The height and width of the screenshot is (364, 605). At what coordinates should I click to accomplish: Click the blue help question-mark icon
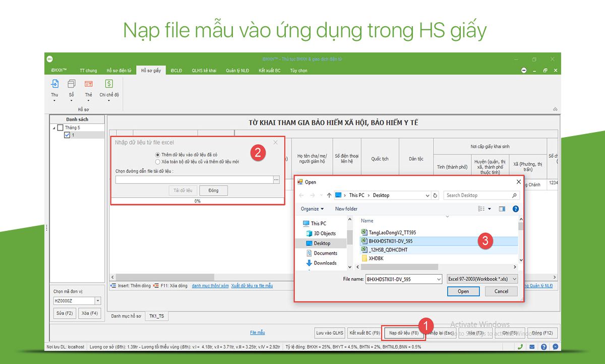543,347
